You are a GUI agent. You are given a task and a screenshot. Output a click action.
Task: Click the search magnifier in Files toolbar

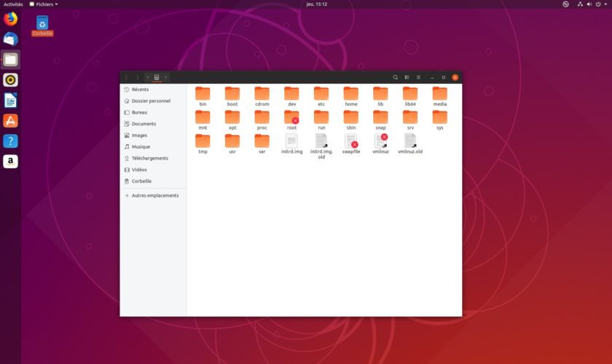pos(396,77)
